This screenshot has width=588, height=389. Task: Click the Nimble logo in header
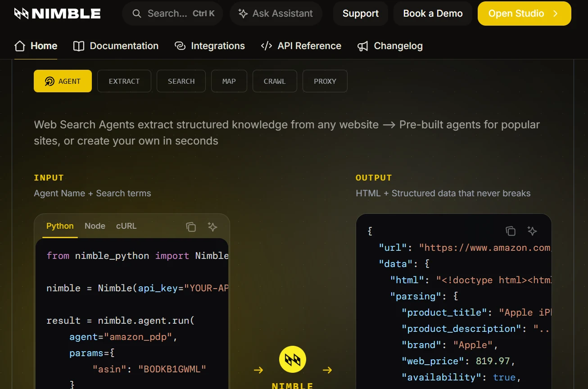pos(57,14)
